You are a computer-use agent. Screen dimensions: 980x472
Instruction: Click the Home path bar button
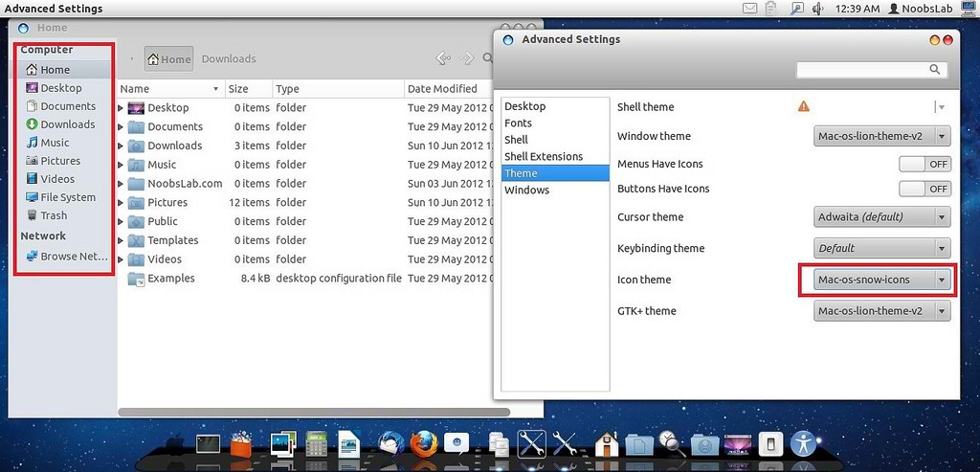coord(168,58)
